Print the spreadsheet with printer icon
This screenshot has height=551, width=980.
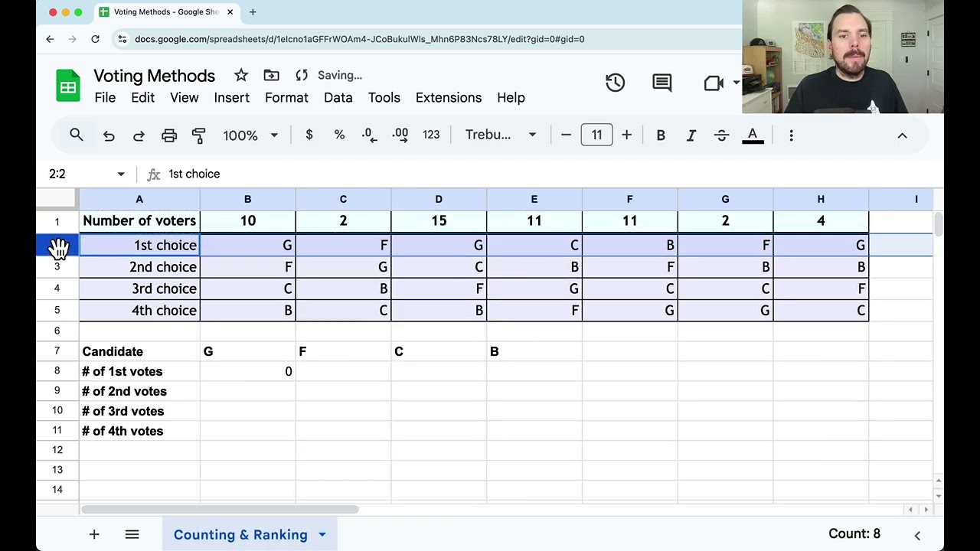coord(169,135)
